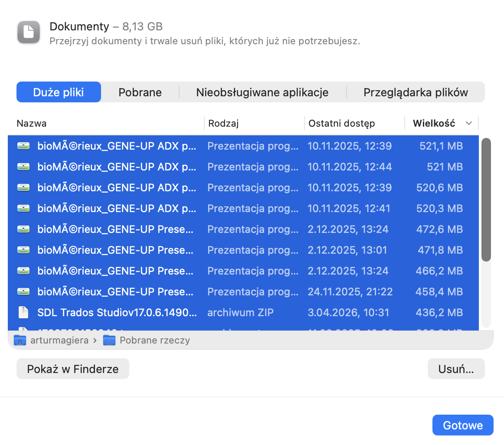Switch to the Duże pliki tab
Screen dimensions: 504x445
[x=59, y=92]
